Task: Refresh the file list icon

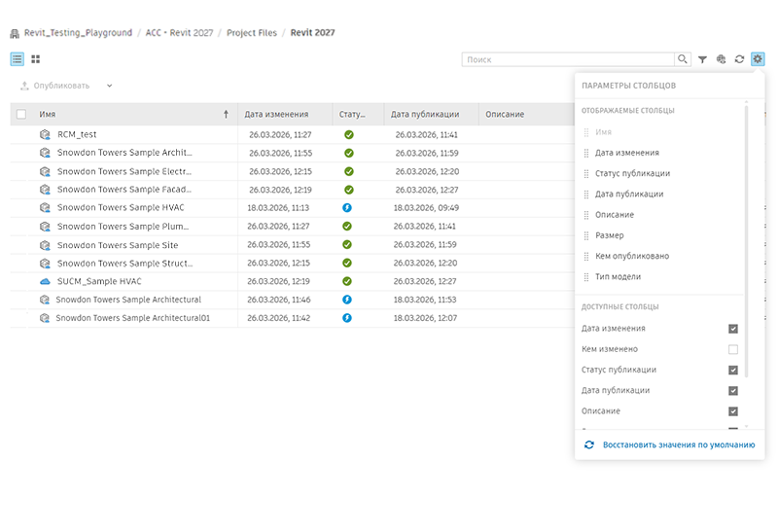Action: pos(739,59)
